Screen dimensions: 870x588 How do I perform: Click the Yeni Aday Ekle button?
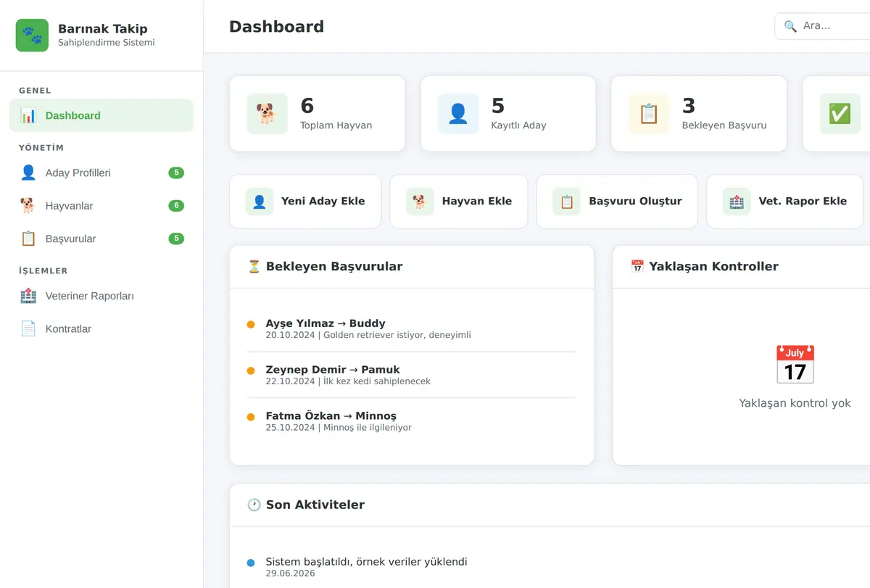point(305,202)
